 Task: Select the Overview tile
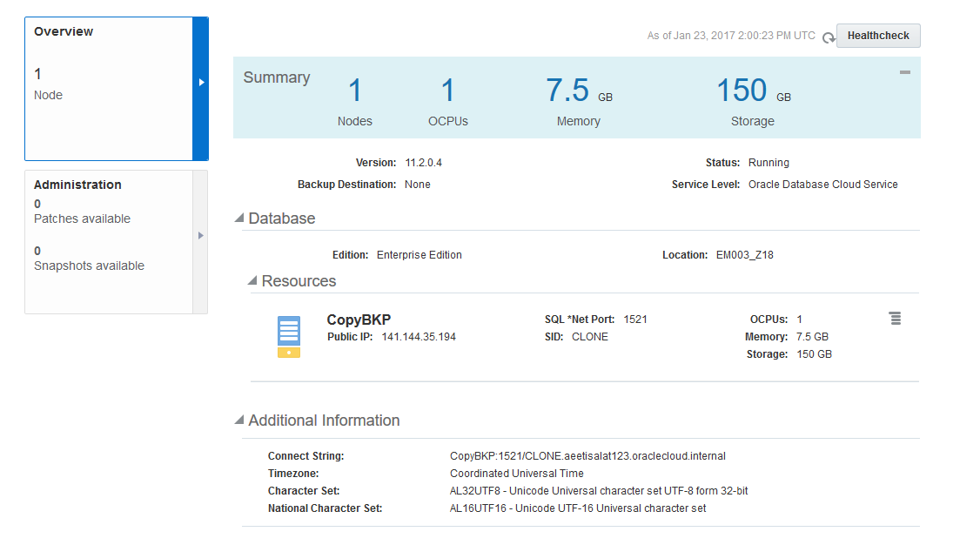pyautogui.click(x=109, y=89)
